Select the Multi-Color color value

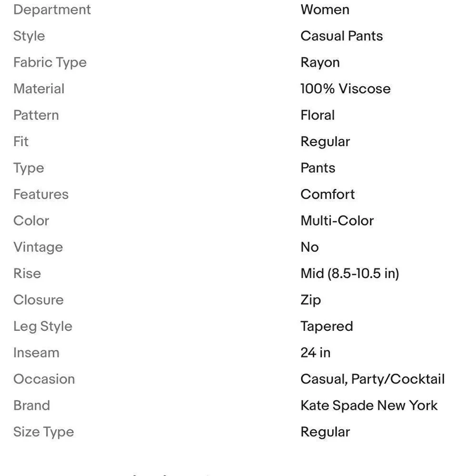point(337,221)
